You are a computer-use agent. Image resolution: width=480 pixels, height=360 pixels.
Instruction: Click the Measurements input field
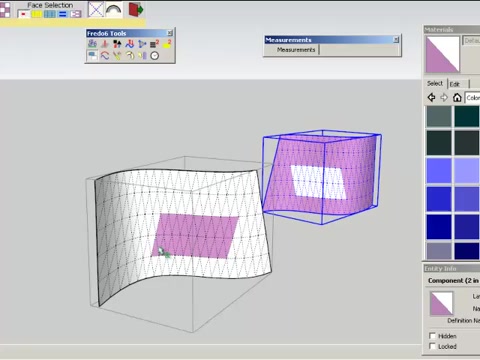pyautogui.click(x=359, y=50)
